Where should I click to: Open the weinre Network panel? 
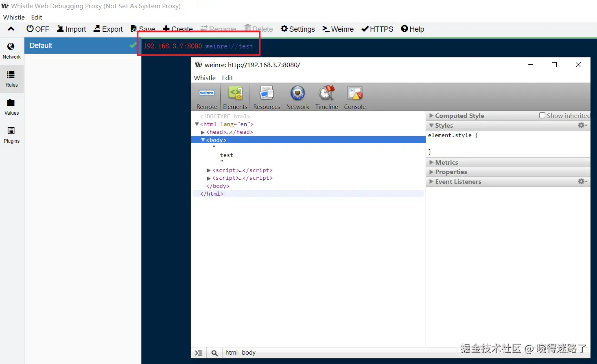click(297, 97)
